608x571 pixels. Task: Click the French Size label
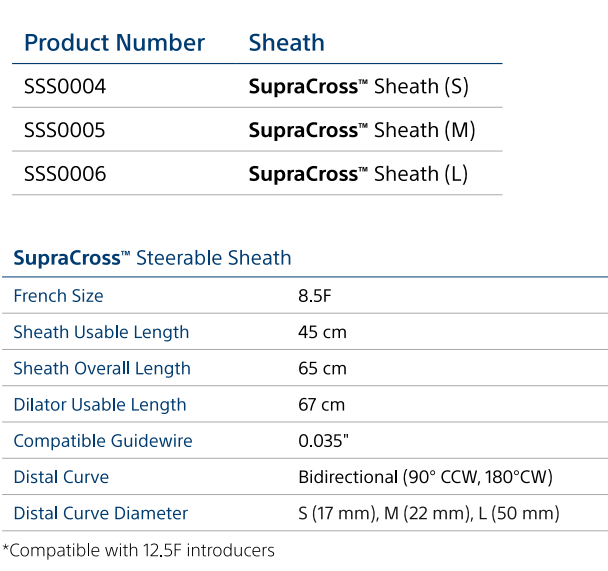click(x=58, y=296)
